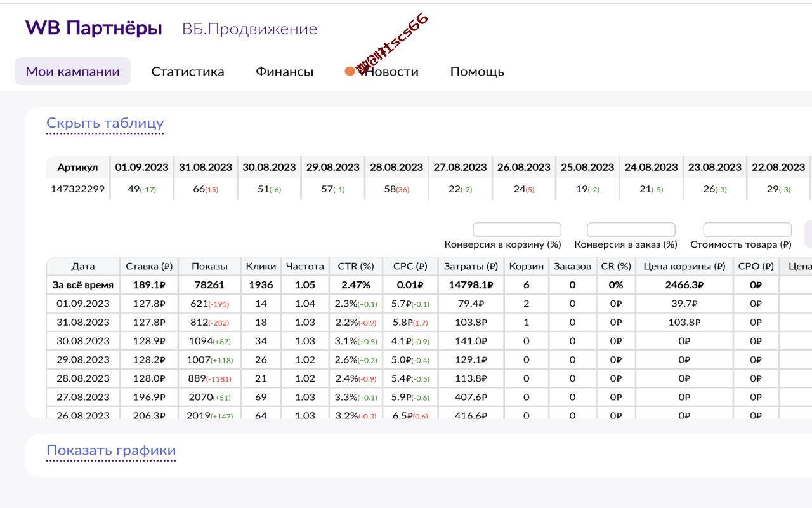Click the CTR (%) column header

coord(356,266)
